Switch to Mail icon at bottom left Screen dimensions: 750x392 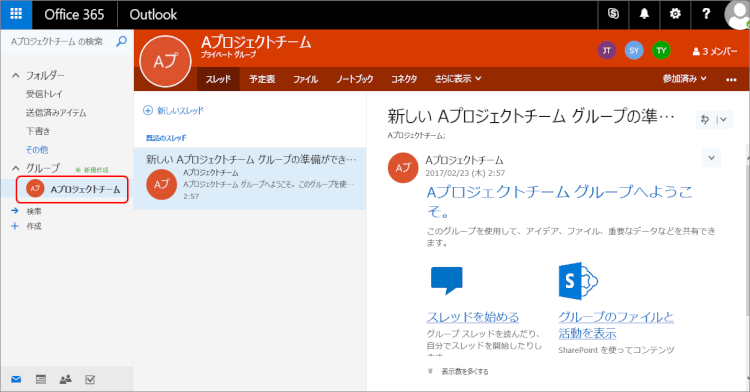pos(16,380)
